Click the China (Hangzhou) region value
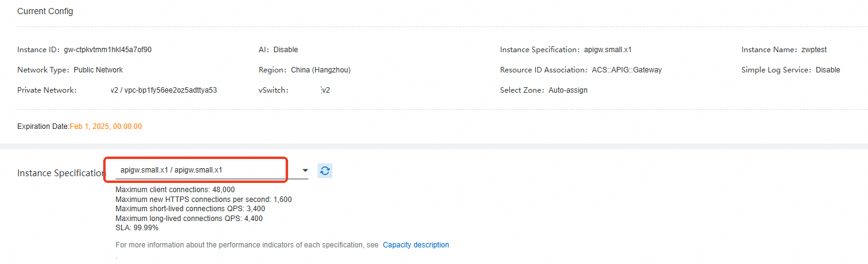868x264 pixels. (x=321, y=70)
